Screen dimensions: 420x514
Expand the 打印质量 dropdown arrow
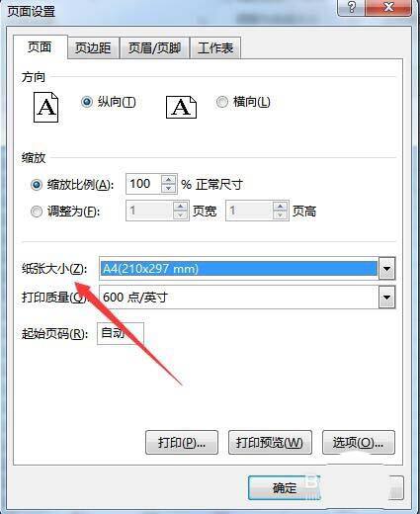click(x=386, y=298)
